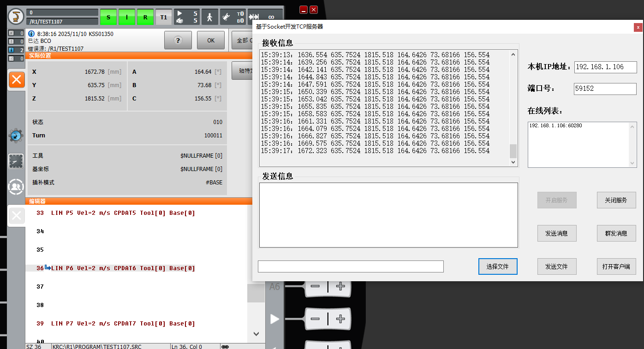The height and width of the screenshot is (349, 644).
Task: Click the 选择文件 choose file button
Action: (498, 266)
